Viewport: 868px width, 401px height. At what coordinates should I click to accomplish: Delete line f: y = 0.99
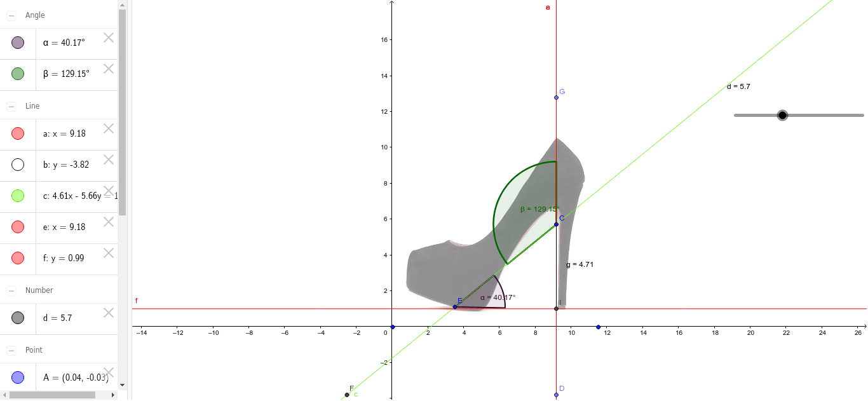109,253
